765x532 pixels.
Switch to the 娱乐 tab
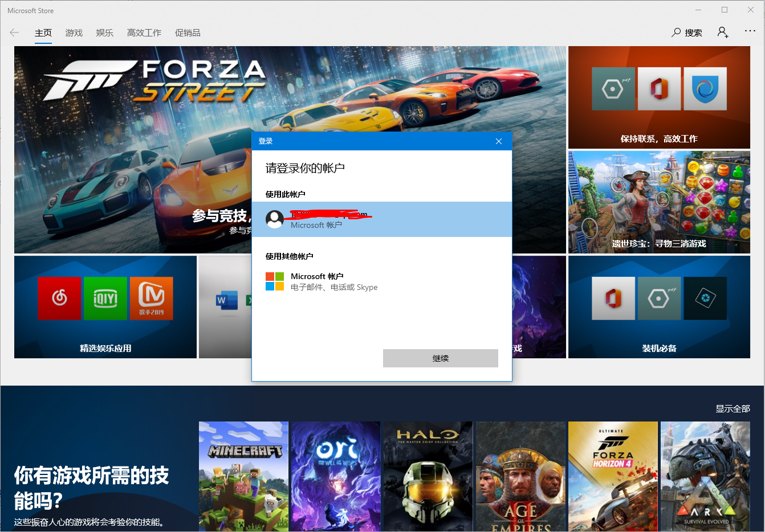click(105, 33)
